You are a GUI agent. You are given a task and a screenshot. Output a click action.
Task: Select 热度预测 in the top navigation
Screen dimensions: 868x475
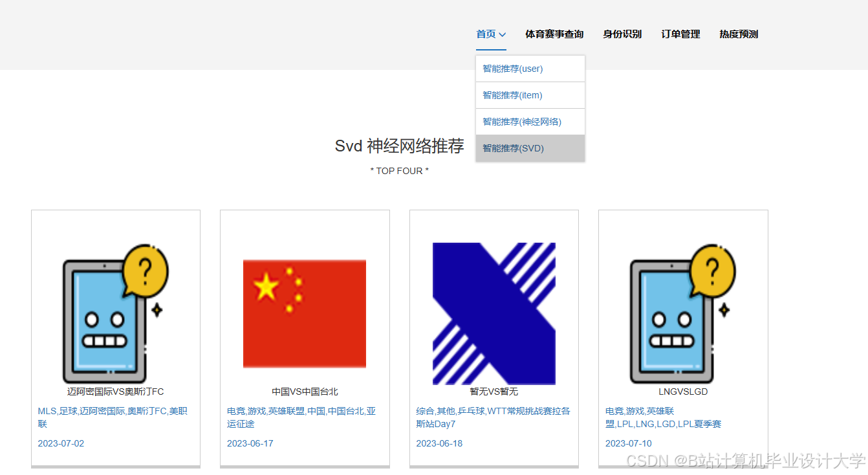pos(739,34)
